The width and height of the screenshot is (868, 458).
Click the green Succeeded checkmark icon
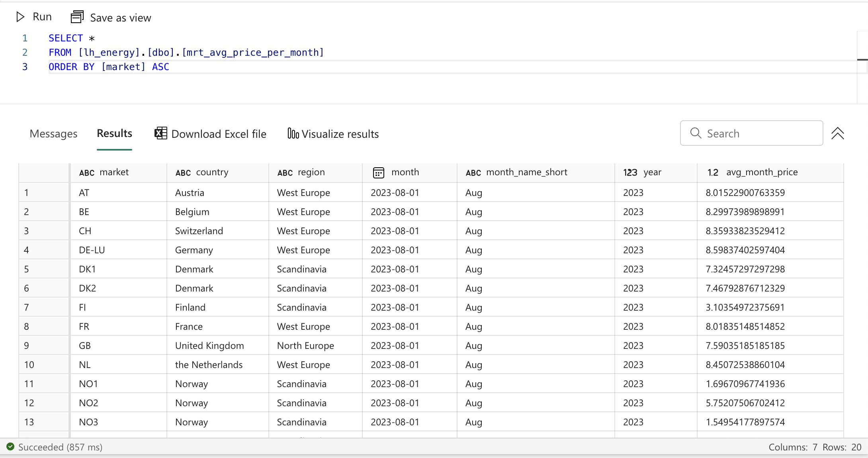pos(10,447)
